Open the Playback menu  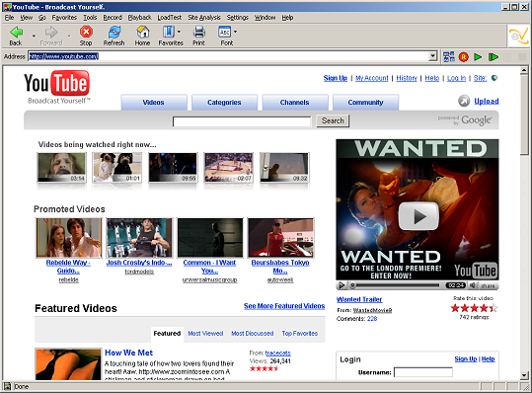139,18
